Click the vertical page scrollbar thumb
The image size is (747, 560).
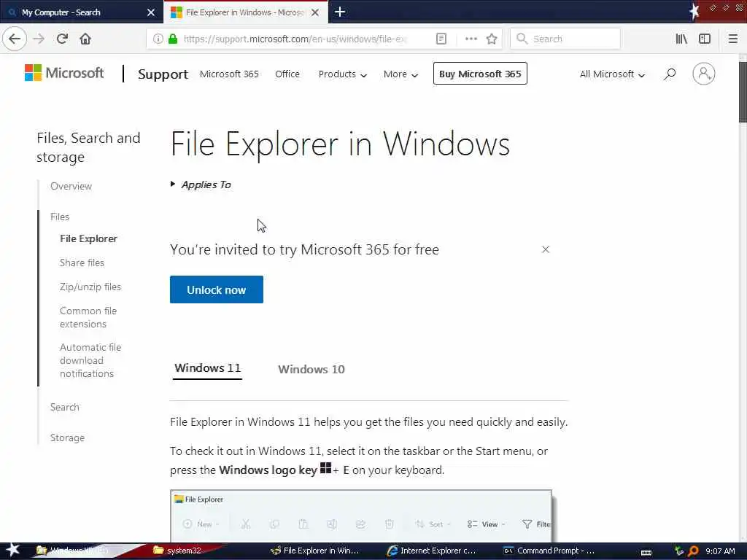click(742, 93)
